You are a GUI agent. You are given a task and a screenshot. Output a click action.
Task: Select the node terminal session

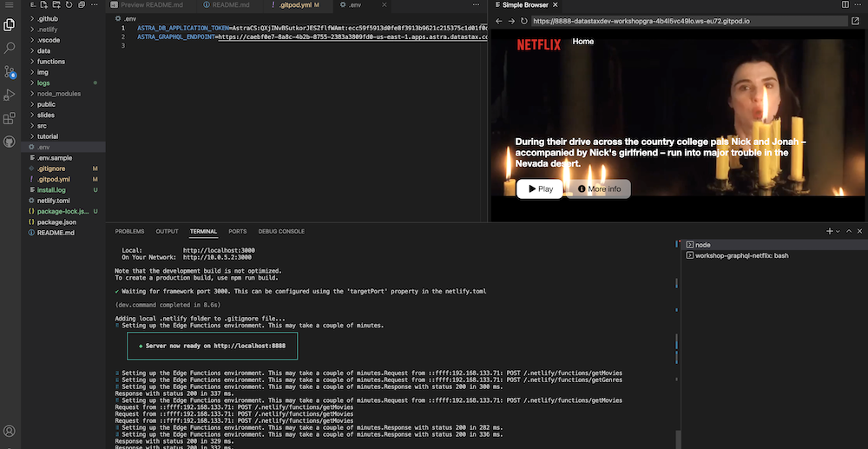coord(774,245)
